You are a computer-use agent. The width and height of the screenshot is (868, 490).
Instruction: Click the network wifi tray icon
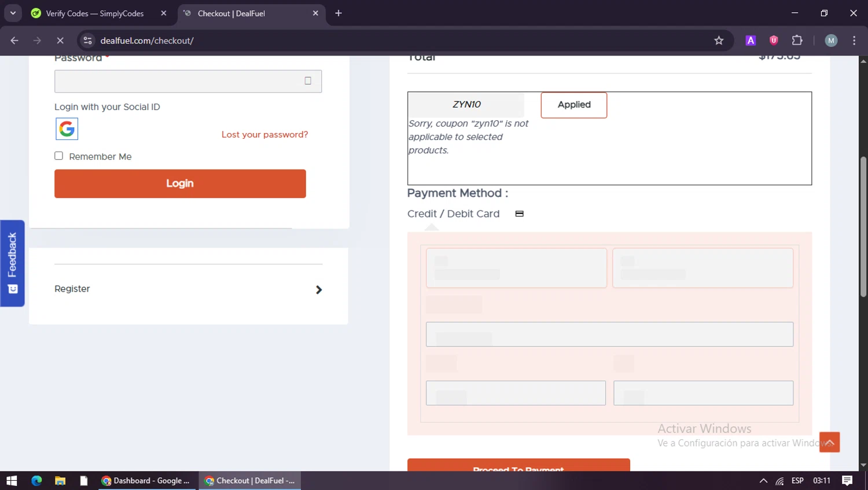click(780, 481)
